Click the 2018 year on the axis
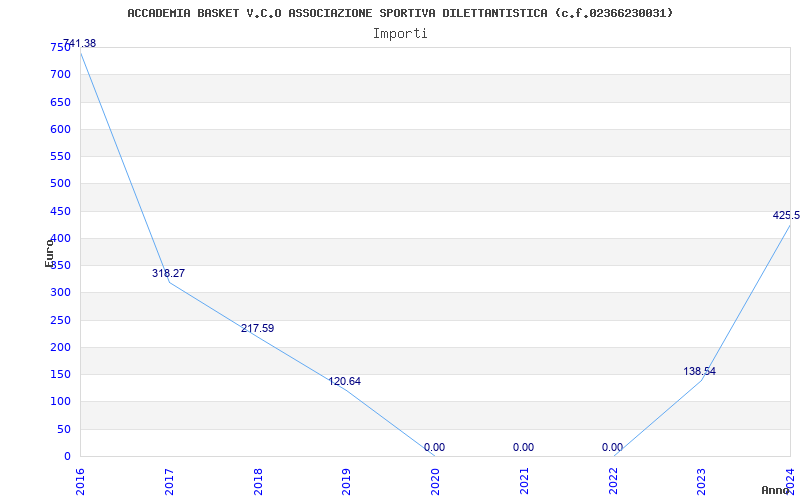This screenshot has height=500, width=800. [x=258, y=481]
